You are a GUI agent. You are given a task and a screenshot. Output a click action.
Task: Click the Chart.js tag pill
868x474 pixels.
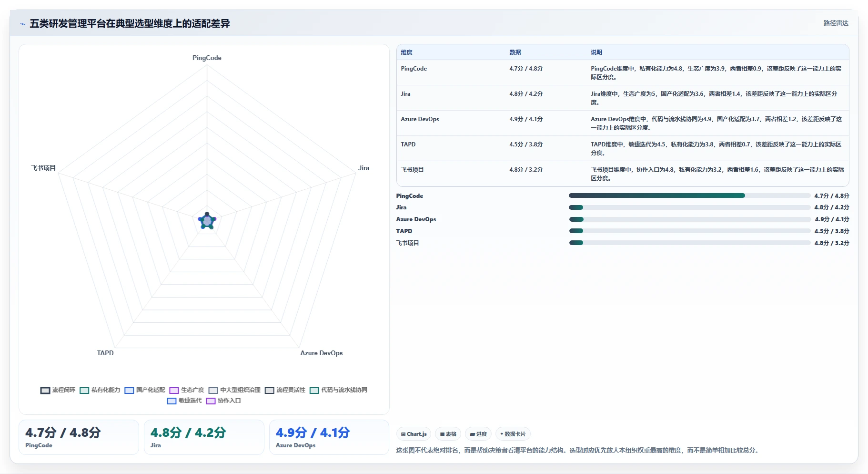tap(414, 434)
